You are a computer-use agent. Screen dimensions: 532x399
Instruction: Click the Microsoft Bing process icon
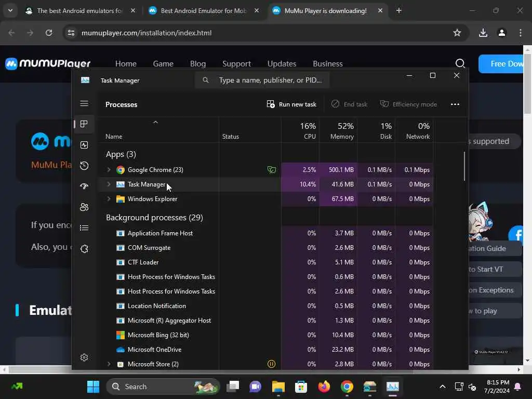(121, 335)
